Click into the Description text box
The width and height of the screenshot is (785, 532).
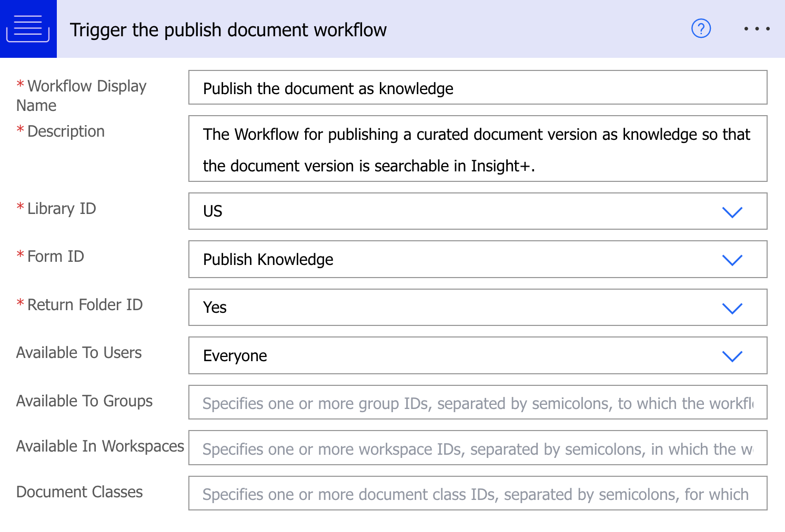(477, 149)
